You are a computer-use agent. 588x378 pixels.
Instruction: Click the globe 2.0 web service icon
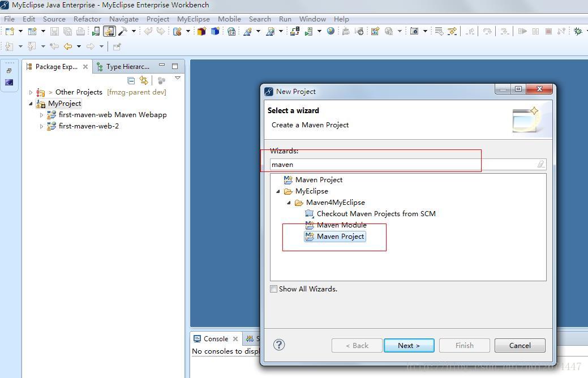coord(232,32)
